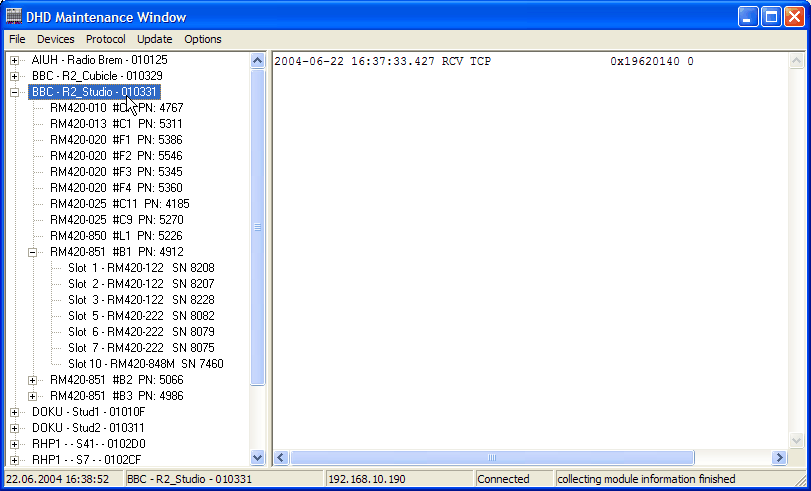Open the Devices menu
This screenshot has width=811, height=491.
pyautogui.click(x=55, y=39)
